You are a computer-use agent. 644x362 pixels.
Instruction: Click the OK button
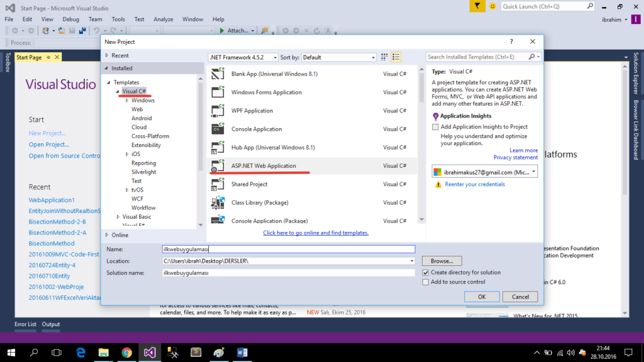(482, 297)
